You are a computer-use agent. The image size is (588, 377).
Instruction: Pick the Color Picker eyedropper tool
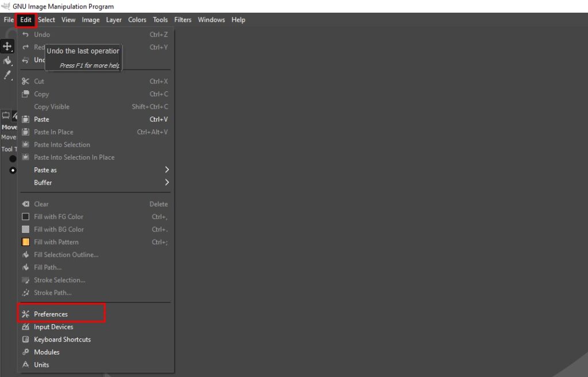tap(7, 75)
